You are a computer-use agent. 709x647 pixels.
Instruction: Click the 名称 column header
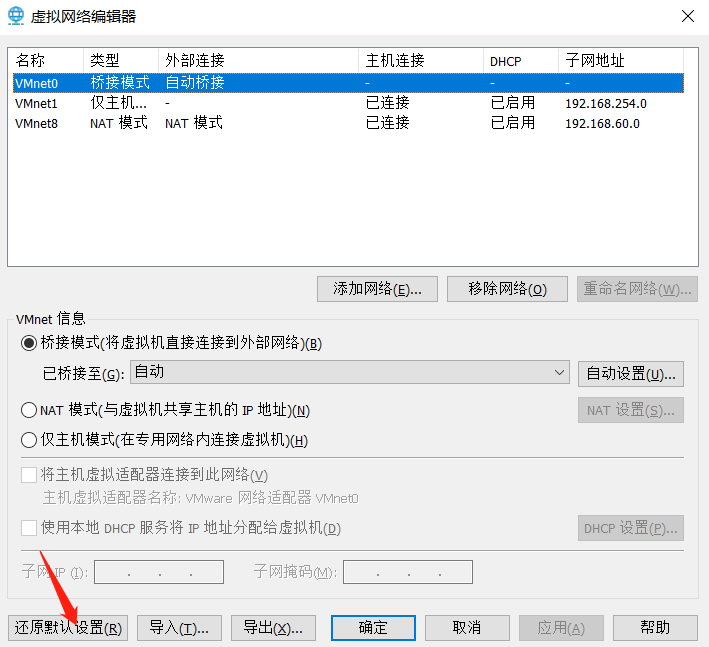click(46, 61)
